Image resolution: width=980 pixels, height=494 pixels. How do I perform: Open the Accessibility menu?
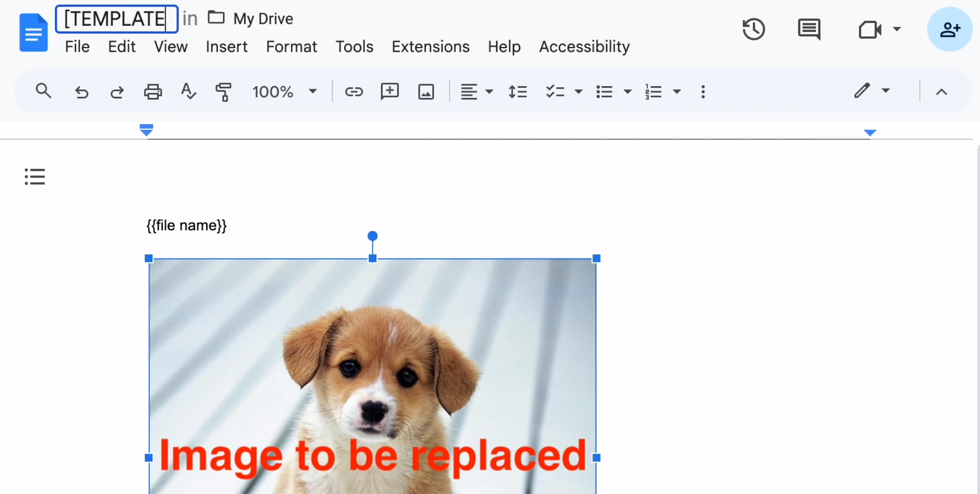584,47
